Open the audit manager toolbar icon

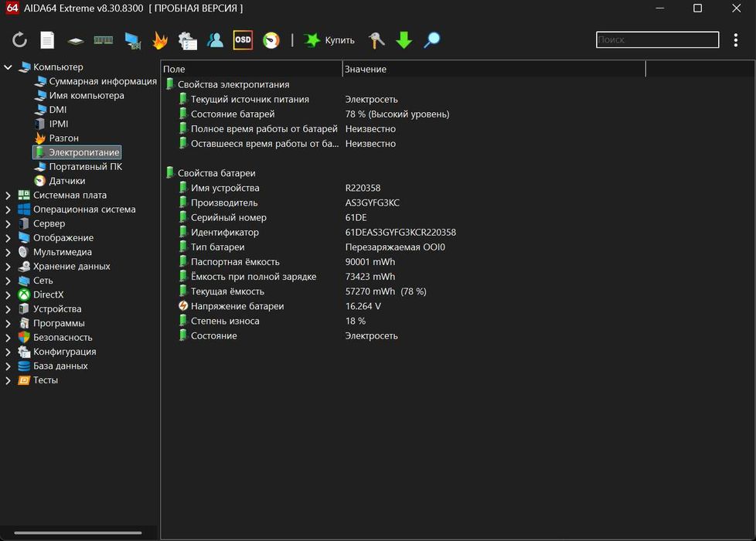[188, 40]
